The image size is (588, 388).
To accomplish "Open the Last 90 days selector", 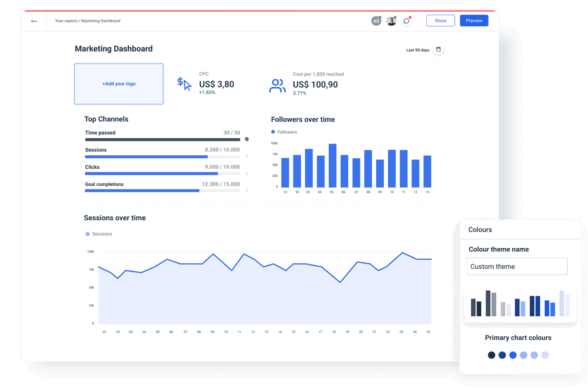I will pyautogui.click(x=417, y=49).
